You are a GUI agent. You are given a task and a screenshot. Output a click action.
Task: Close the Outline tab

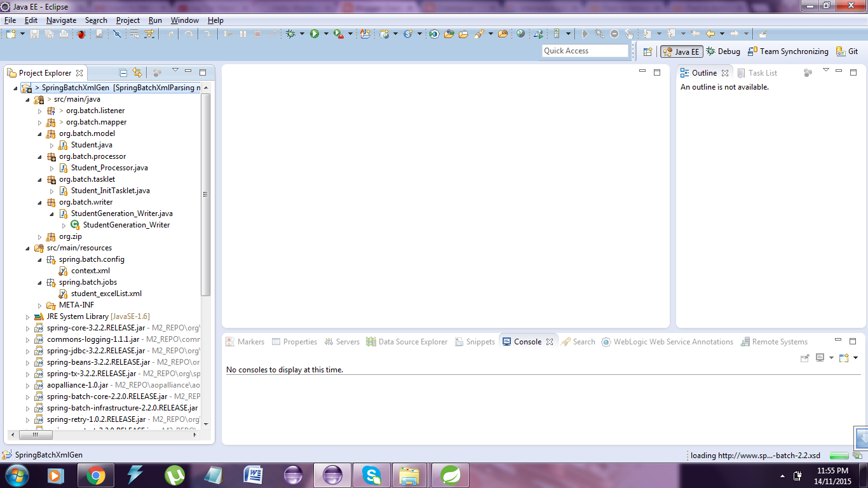pos(725,73)
